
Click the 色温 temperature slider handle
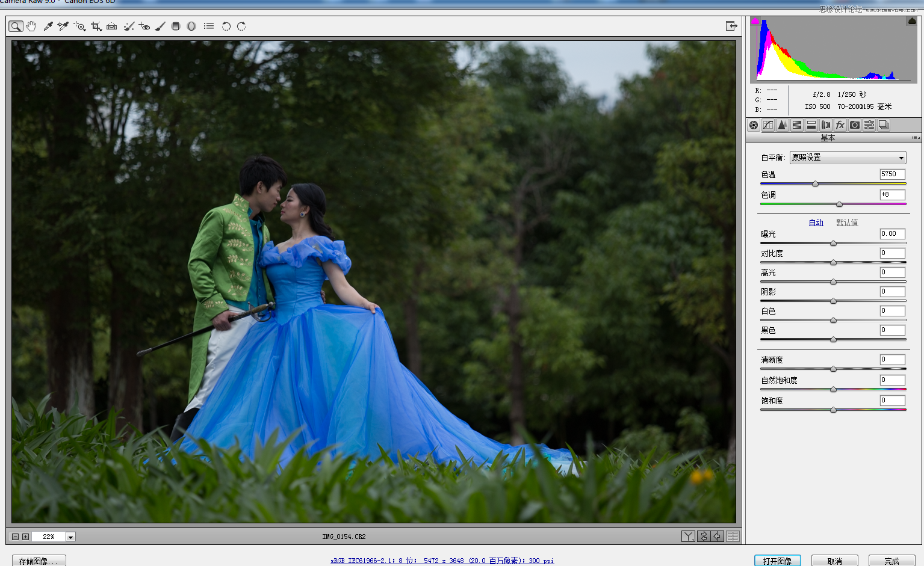click(x=816, y=183)
